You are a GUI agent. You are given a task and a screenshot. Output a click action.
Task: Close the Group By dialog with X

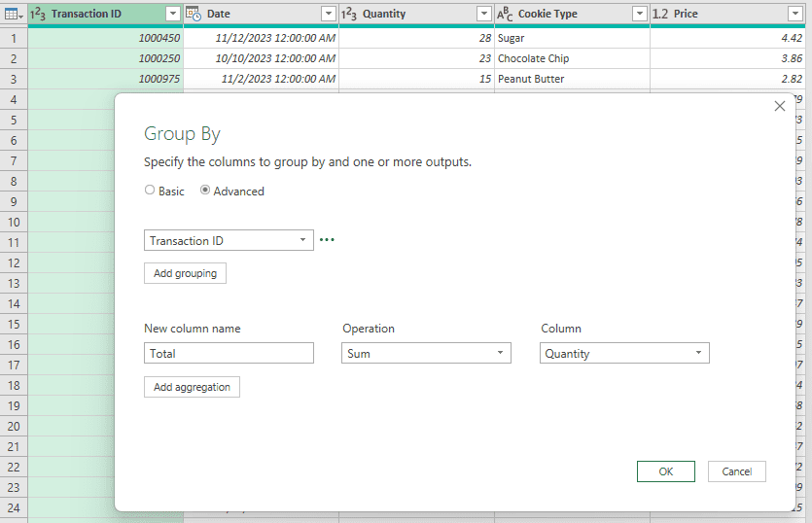point(779,106)
